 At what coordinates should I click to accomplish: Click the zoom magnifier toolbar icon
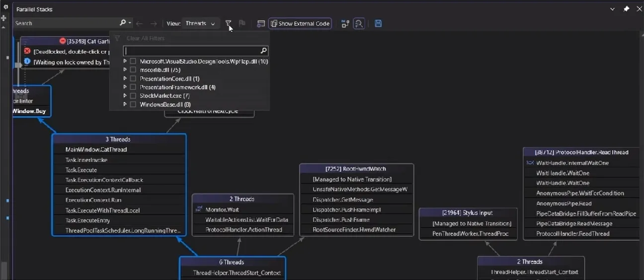(x=359, y=23)
